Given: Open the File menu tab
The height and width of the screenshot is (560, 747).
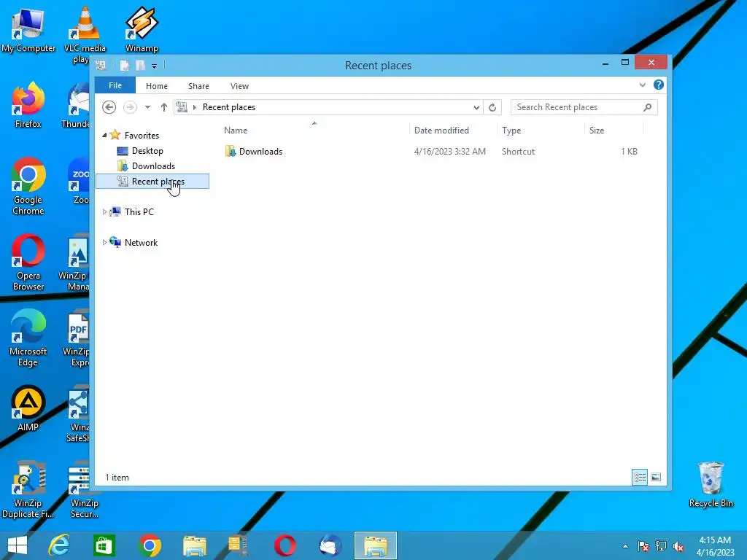Looking at the screenshot, I should click(115, 85).
